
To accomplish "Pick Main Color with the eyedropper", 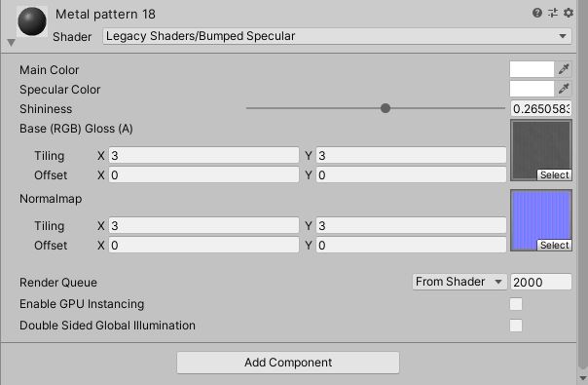I will [x=564, y=69].
